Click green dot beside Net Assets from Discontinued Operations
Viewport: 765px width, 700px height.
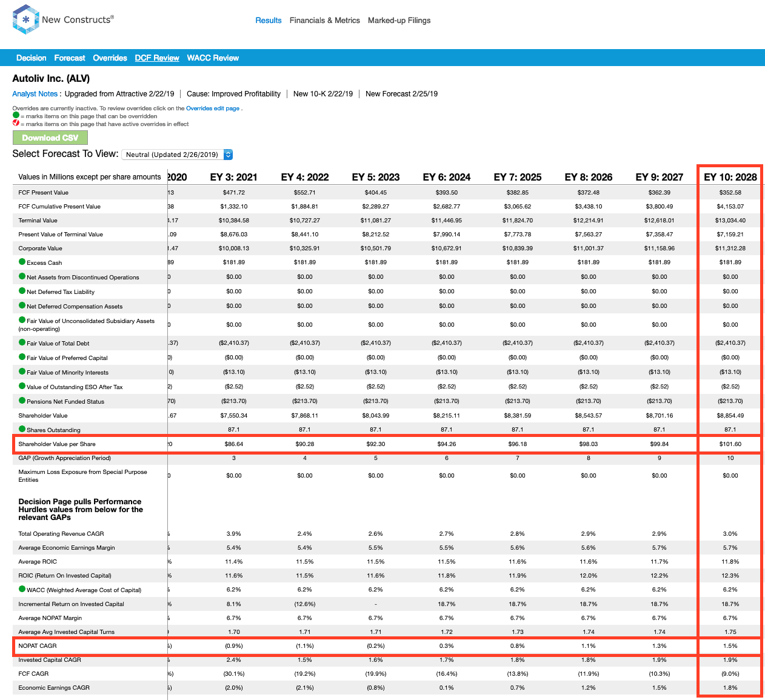(22, 276)
